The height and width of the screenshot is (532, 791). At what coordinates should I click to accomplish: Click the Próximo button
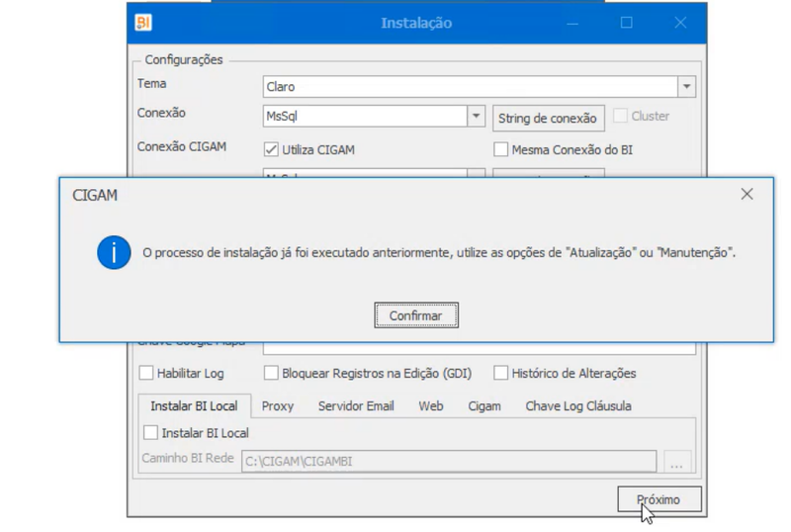click(x=659, y=499)
